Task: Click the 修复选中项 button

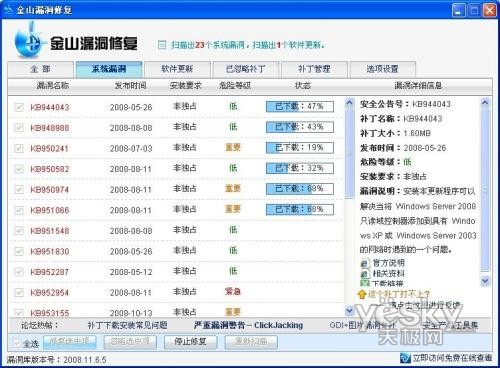Action: (x=70, y=342)
